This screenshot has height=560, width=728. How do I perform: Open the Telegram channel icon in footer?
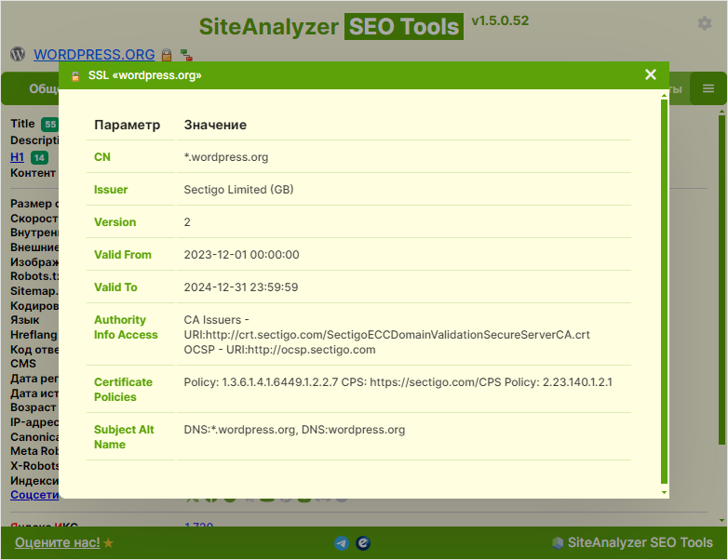click(342, 542)
